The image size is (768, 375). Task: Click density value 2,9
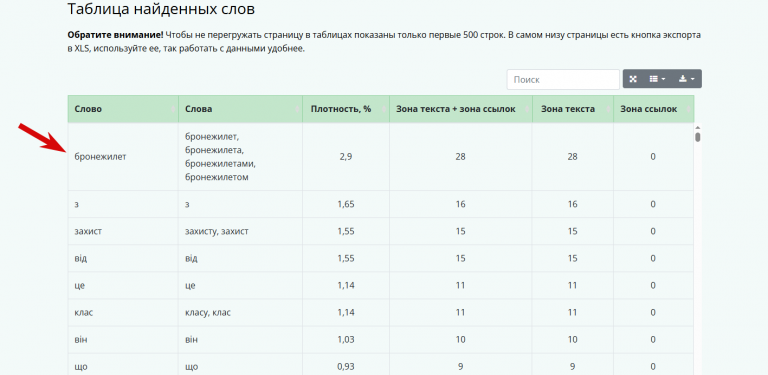coord(346,157)
